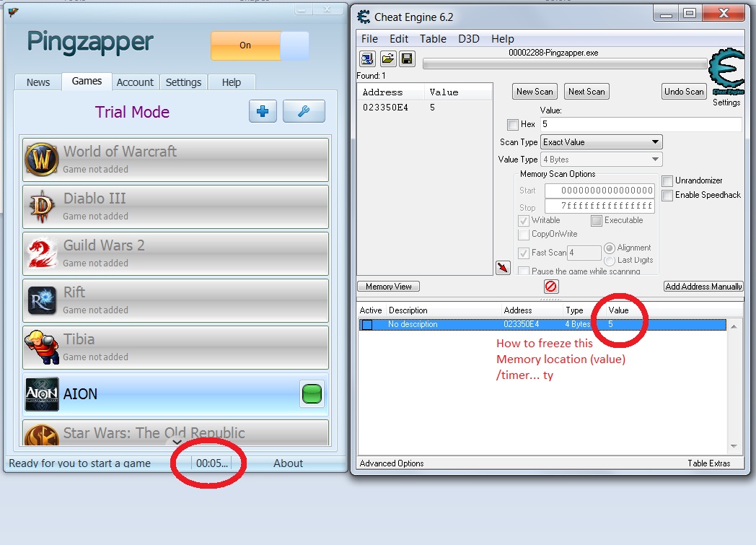Check the Unrandomizer option
The width and height of the screenshot is (756, 545).
tap(667, 180)
